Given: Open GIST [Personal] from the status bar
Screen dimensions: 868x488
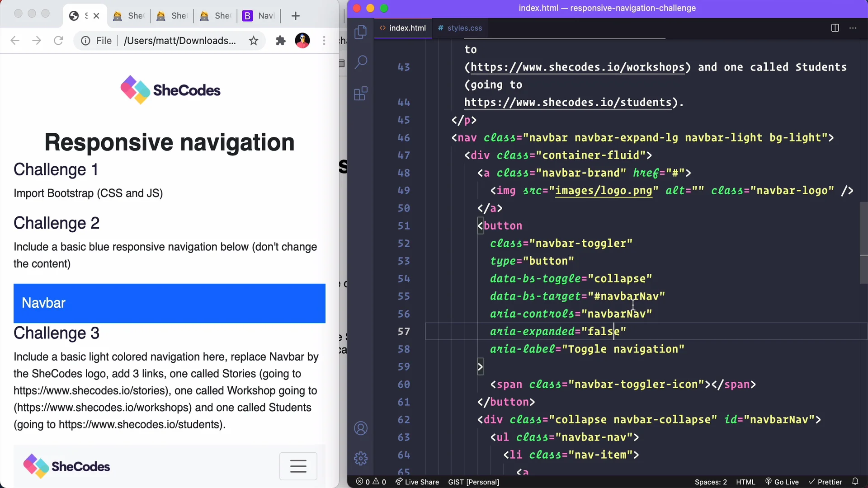Looking at the screenshot, I should [473, 482].
